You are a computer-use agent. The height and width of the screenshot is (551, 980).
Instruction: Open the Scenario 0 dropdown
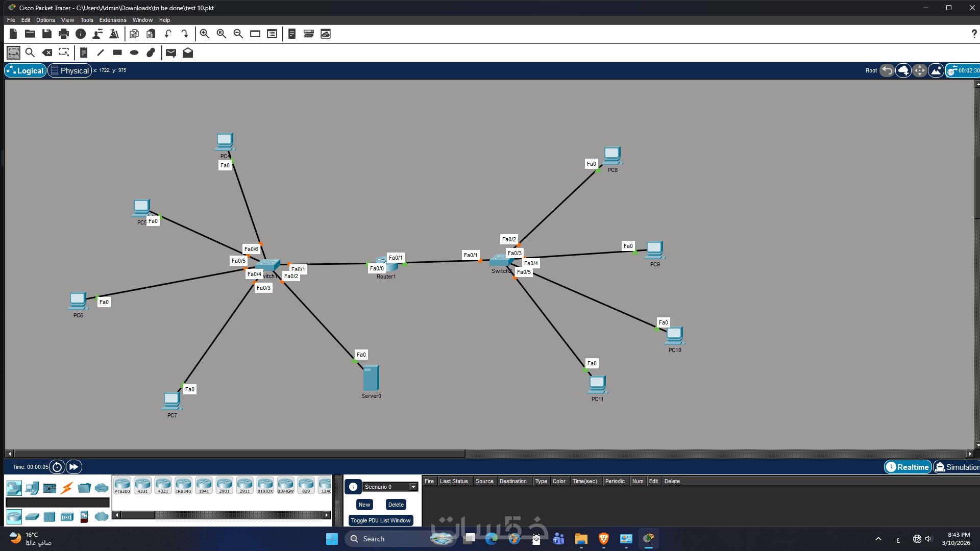(413, 487)
